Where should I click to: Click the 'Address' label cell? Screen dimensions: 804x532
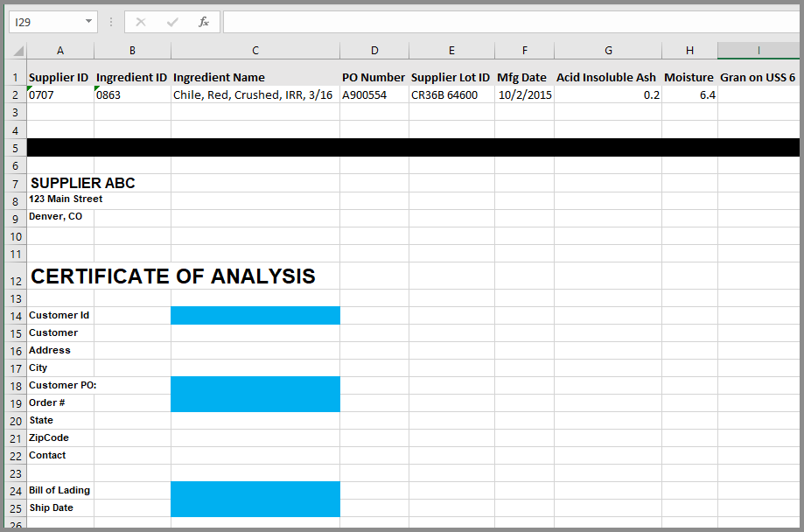pos(60,350)
